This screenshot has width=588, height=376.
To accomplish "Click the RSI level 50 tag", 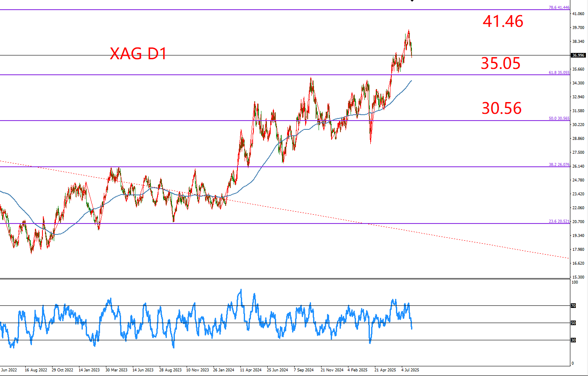I will 573,323.
